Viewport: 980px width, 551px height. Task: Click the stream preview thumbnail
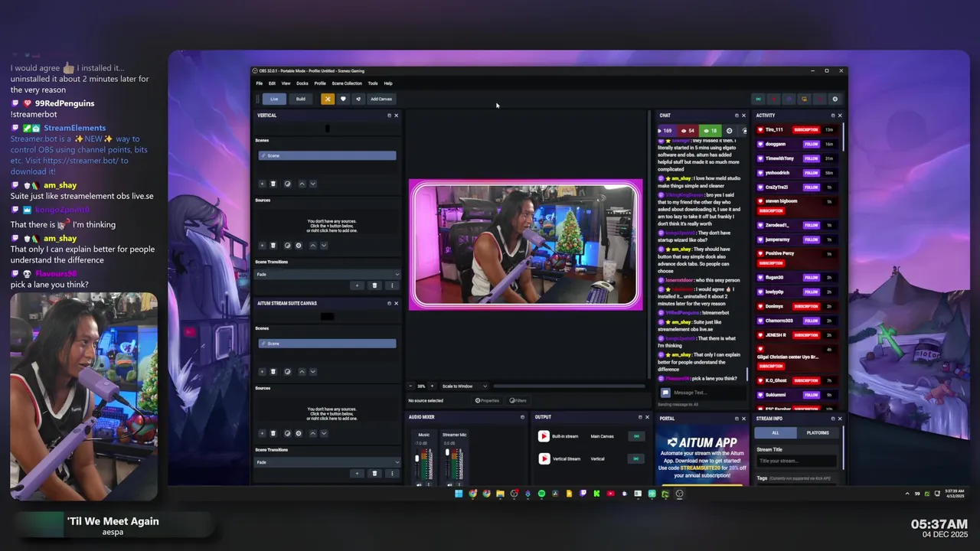point(525,244)
